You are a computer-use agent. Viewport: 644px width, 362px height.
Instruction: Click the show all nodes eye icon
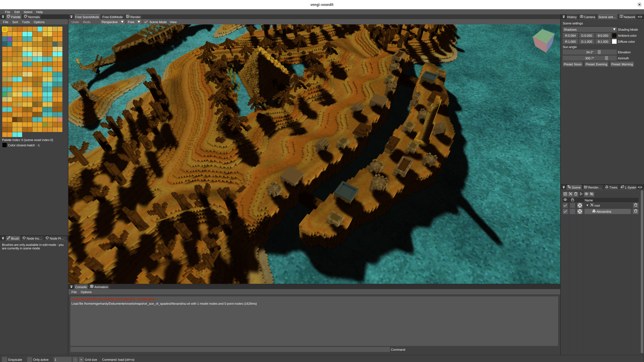[x=586, y=194]
